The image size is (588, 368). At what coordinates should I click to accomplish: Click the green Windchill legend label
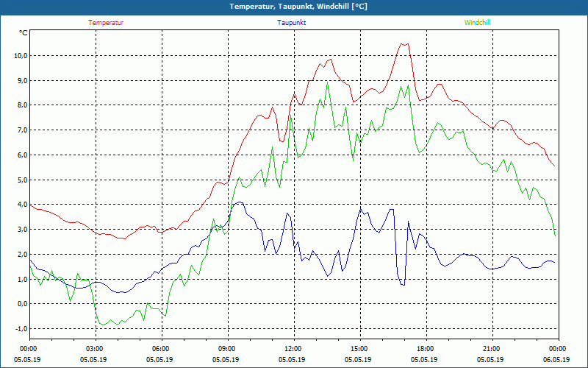point(477,23)
